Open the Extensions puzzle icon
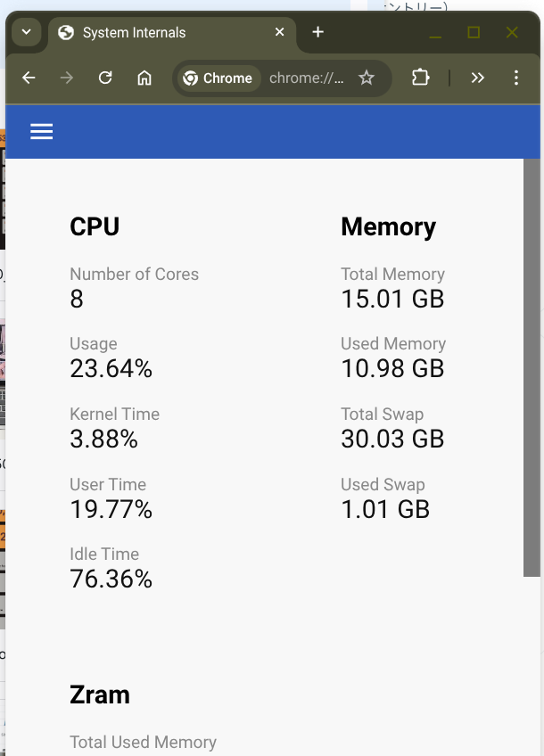The width and height of the screenshot is (544, 756). click(x=420, y=78)
